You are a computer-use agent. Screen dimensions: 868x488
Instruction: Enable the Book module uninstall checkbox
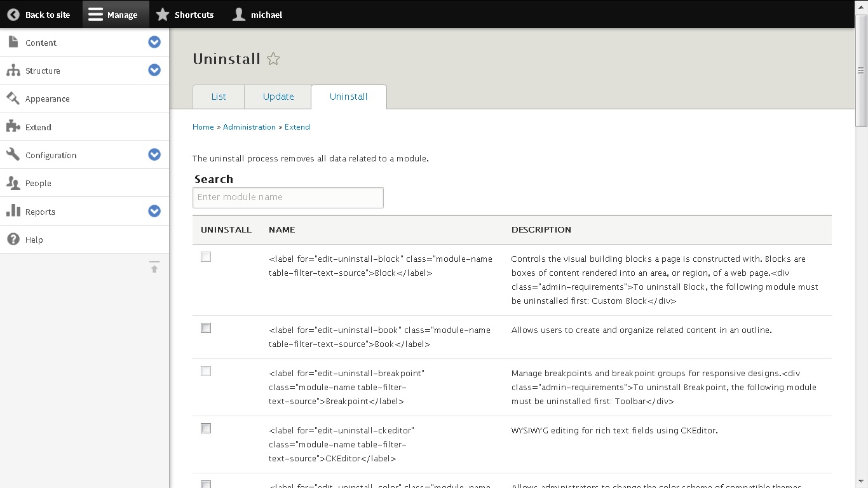[205, 328]
